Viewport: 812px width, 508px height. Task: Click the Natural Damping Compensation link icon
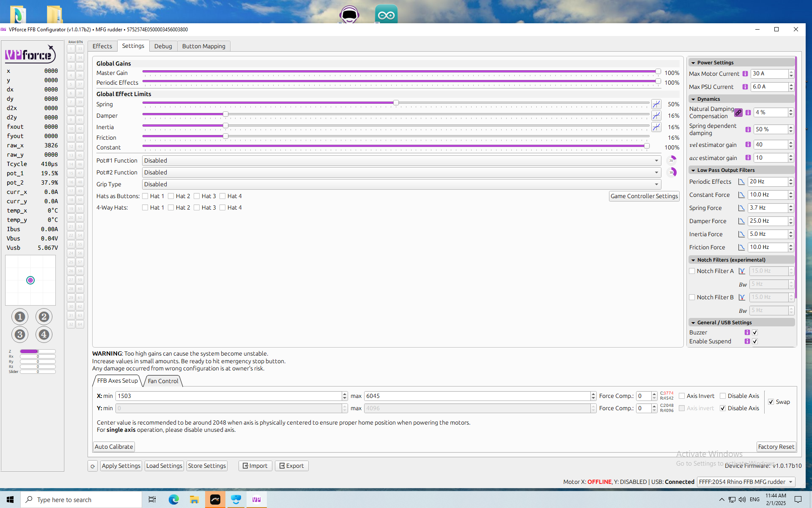[738, 113]
